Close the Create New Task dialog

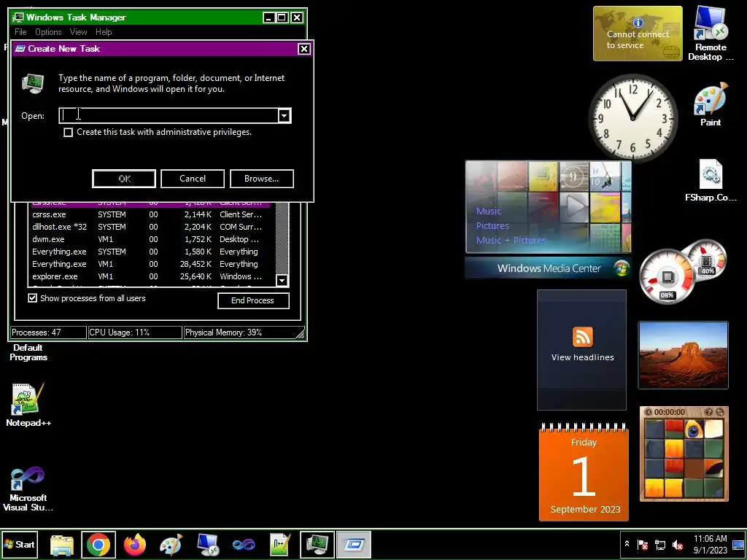pyautogui.click(x=304, y=49)
